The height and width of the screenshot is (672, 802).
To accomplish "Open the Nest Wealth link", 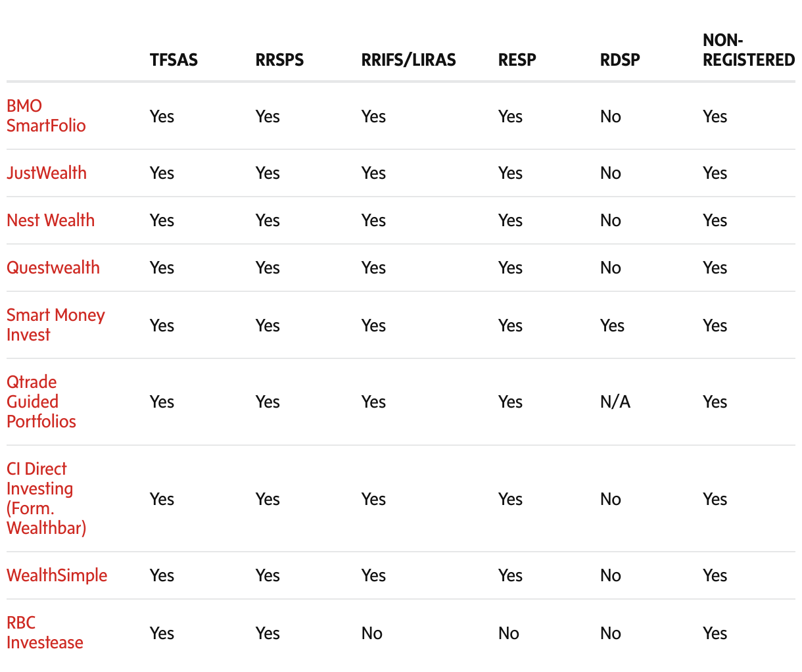I will point(51,220).
